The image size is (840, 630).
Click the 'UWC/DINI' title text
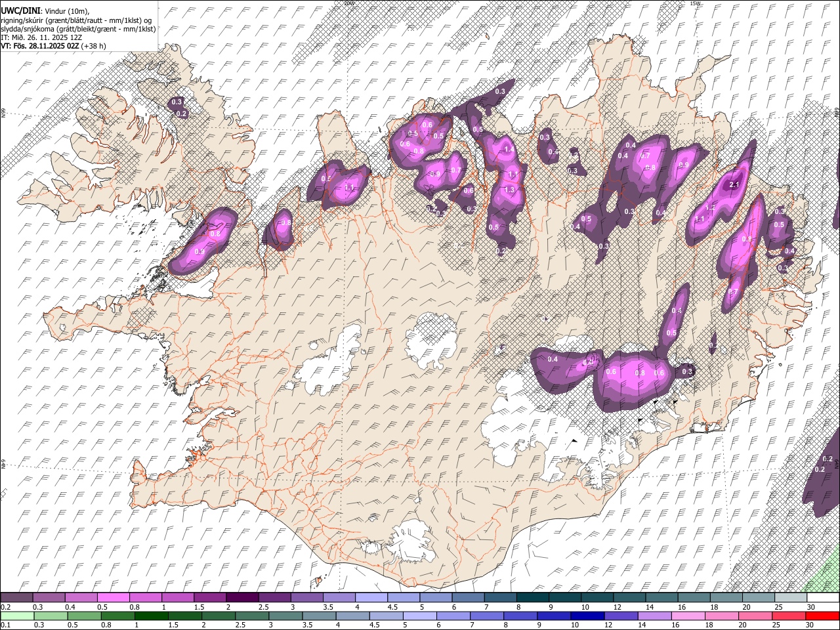20,11
